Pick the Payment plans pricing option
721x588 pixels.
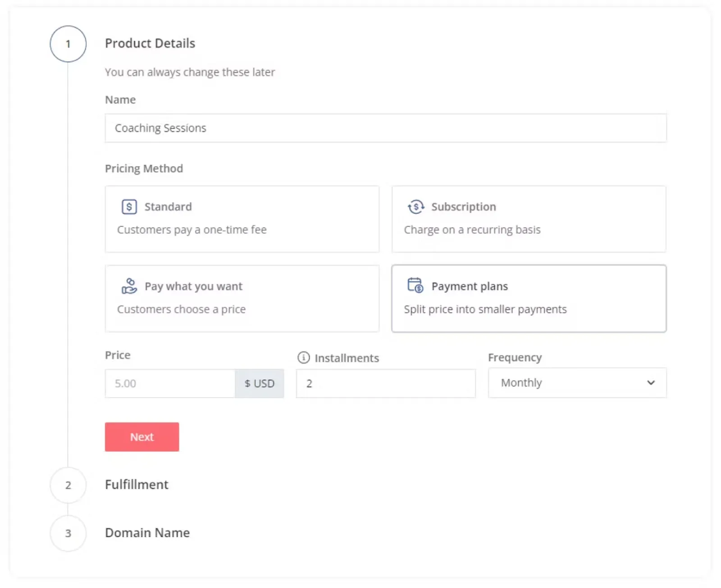point(529,298)
